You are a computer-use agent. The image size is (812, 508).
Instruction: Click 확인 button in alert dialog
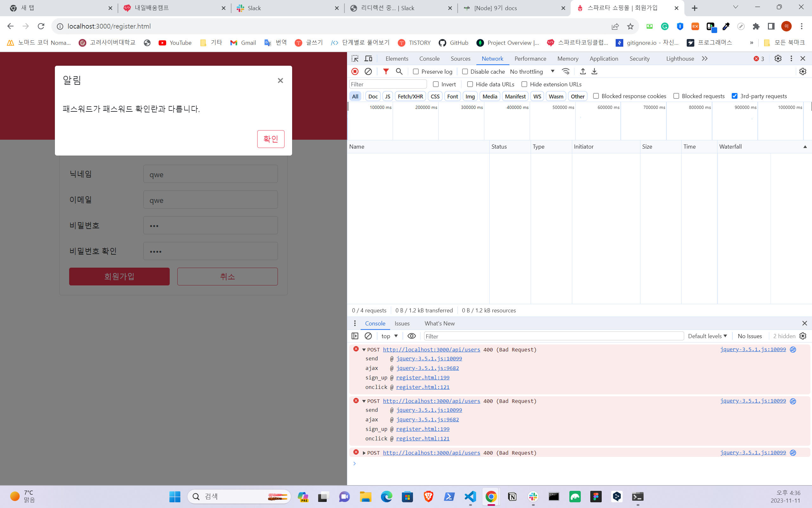[x=271, y=139]
